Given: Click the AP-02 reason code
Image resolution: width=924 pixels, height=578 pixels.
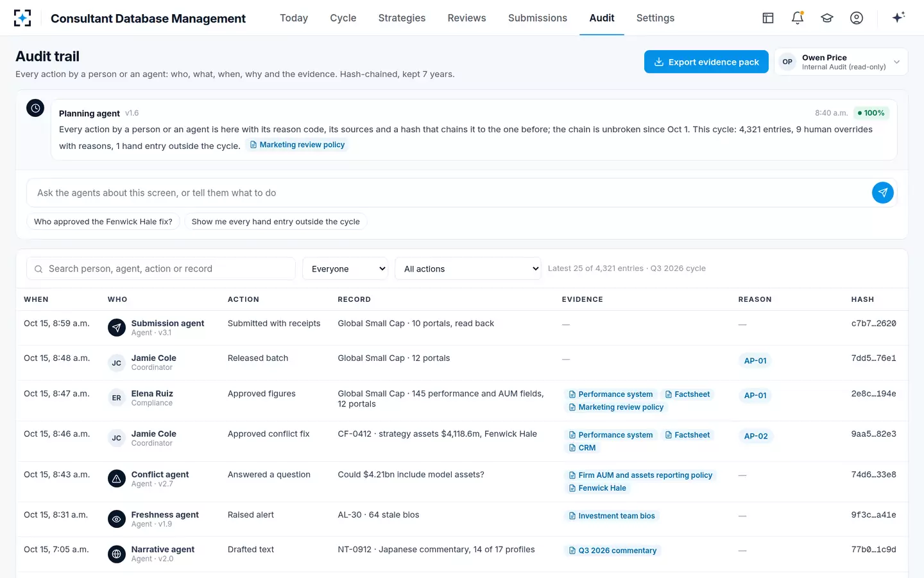Looking at the screenshot, I should point(756,436).
